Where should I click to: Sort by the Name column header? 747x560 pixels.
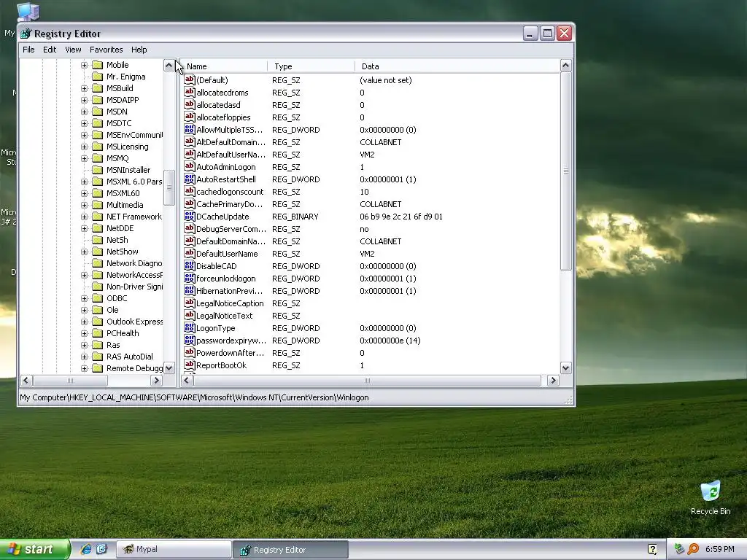point(224,66)
